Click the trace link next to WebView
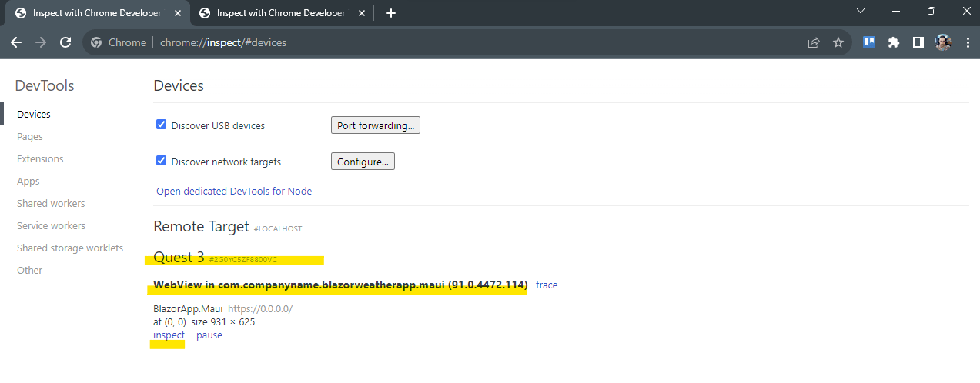The width and height of the screenshot is (980, 383). click(547, 285)
